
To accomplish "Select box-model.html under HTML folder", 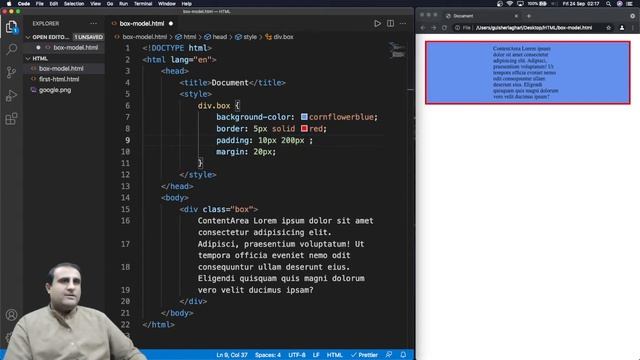I will click(61, 69).
